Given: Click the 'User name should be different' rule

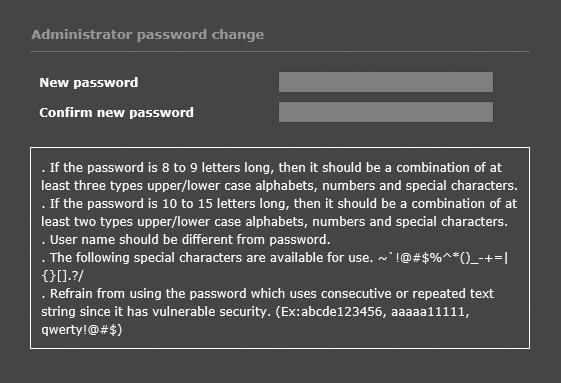Looking at the screenshot, I should (186, 239).
